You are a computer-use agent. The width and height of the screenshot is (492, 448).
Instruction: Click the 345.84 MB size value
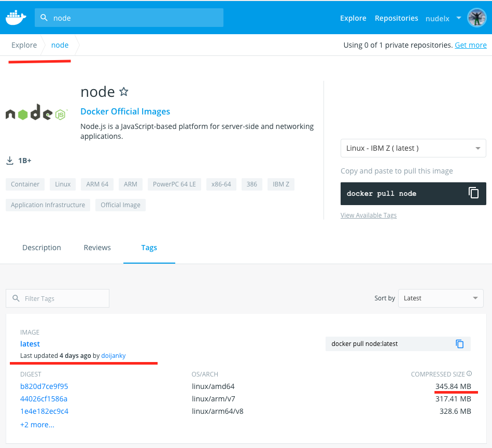[453, 386]
